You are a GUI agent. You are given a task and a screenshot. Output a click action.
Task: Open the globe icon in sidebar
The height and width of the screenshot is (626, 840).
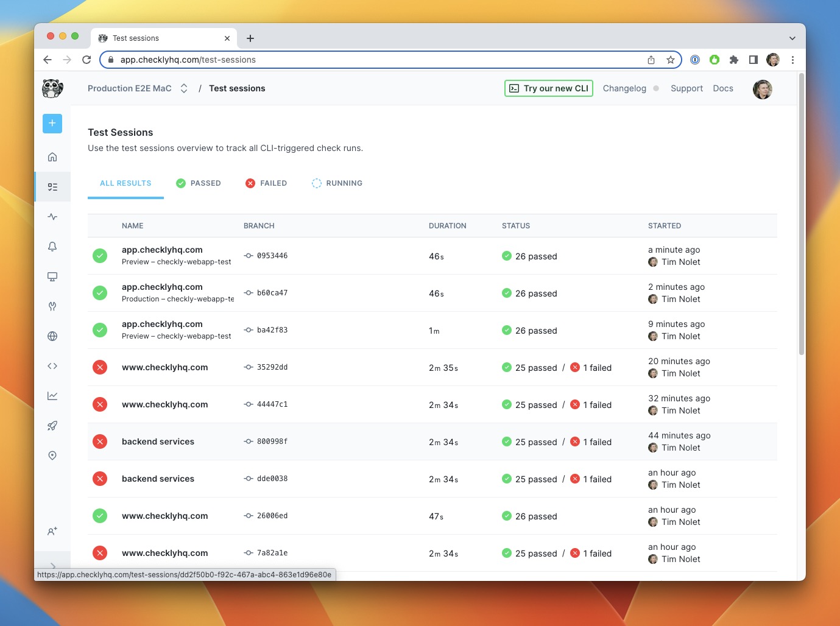click(52, 336)
